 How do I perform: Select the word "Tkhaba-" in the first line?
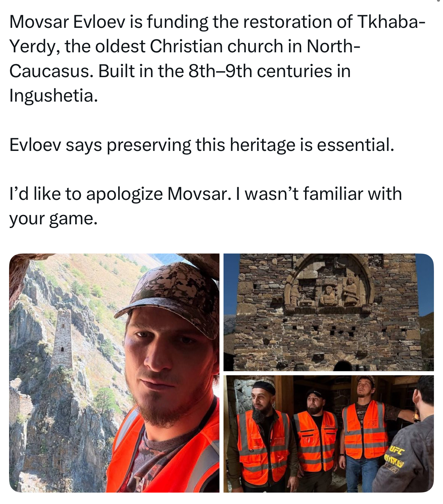[392, 22]
